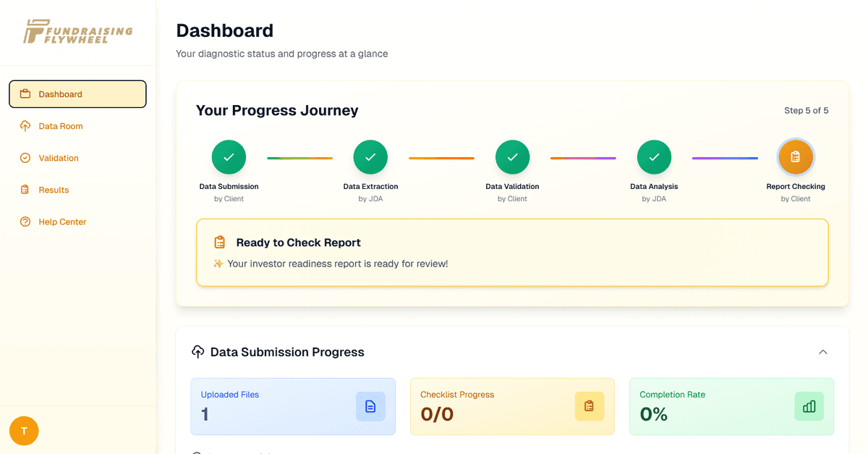This screenshot has width=868, height=454.
Task: Select the Data Validation step circle
Action: pos(512,157)
